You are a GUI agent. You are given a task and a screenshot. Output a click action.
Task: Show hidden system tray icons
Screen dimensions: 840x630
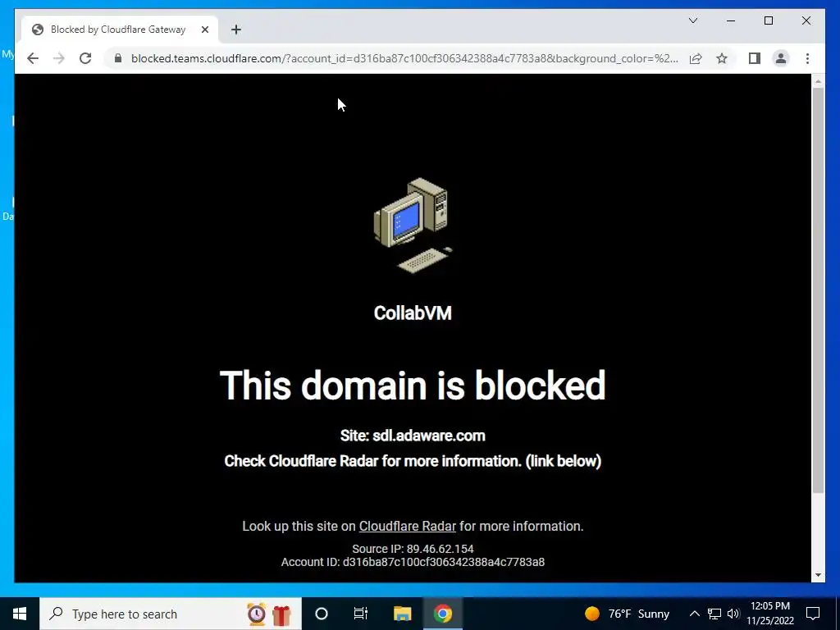(x=694, y=614)
